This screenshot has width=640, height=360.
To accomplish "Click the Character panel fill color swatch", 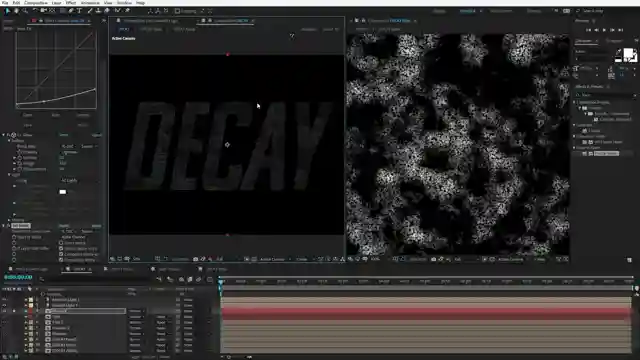I will (x=629, y=54).
